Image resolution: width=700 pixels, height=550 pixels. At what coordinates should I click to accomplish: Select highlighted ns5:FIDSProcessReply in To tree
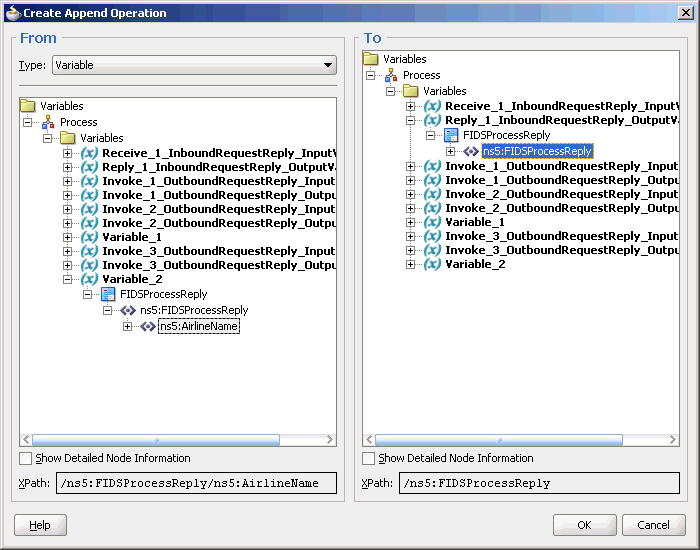[x=538, y=151]
